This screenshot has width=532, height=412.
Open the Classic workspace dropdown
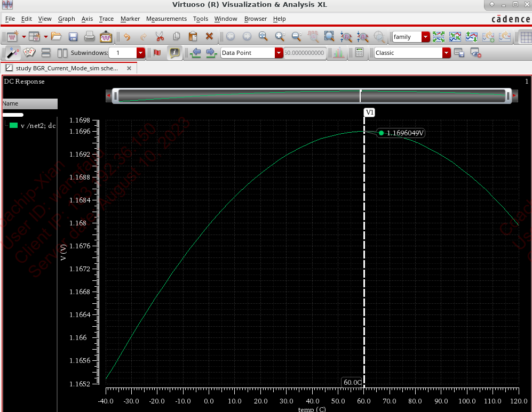tap(446, 53)
